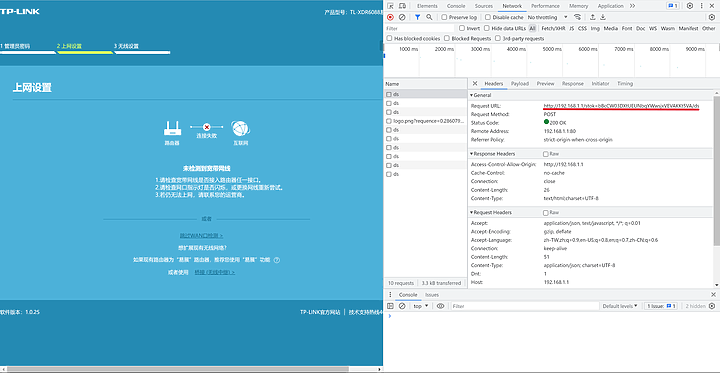Open the Default levels dropdown
This screenshot has width=720, height=373.
pyautogui.click(x=620, y=306)
